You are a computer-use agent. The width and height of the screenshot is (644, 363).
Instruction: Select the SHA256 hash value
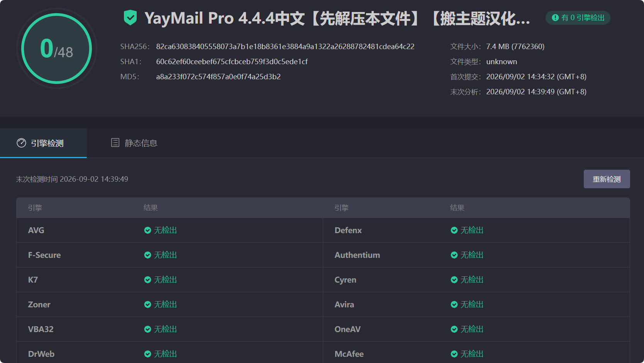(285, 46)
